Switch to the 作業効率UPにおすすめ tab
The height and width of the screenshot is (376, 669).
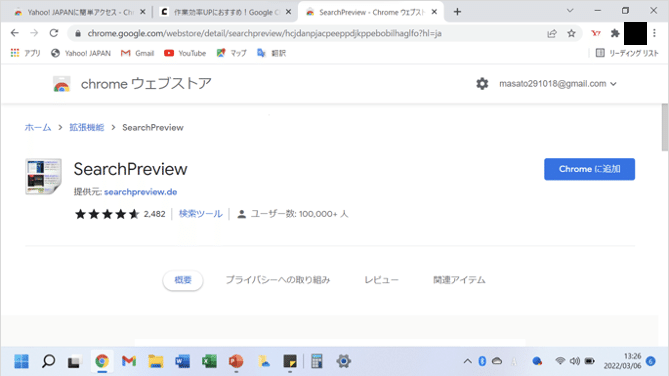(225, 12)
